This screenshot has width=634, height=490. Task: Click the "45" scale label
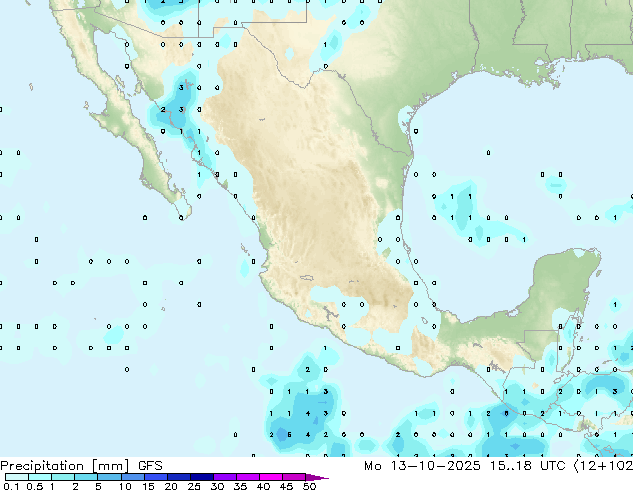click(286, 486)
